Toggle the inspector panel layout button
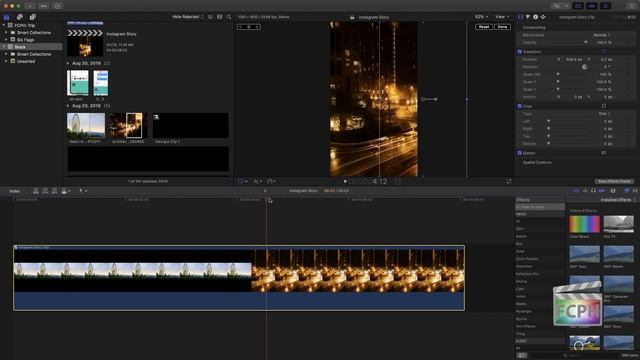640x360 pixels. [x=605, y=6]
